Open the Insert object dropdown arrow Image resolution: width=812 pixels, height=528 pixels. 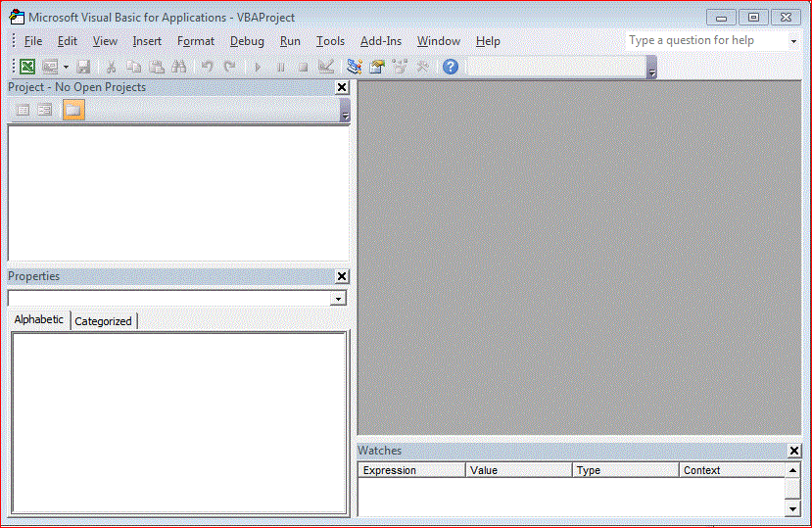(66, 67)
